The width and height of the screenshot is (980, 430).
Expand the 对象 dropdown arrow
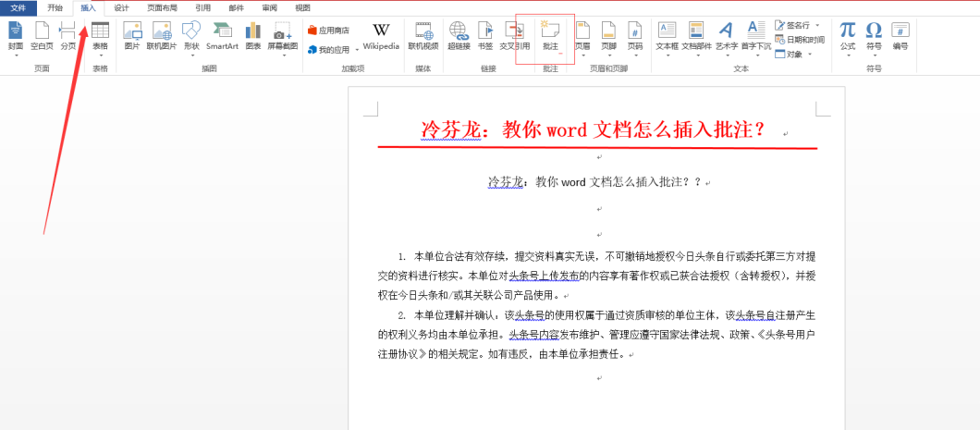click(810, 55)
